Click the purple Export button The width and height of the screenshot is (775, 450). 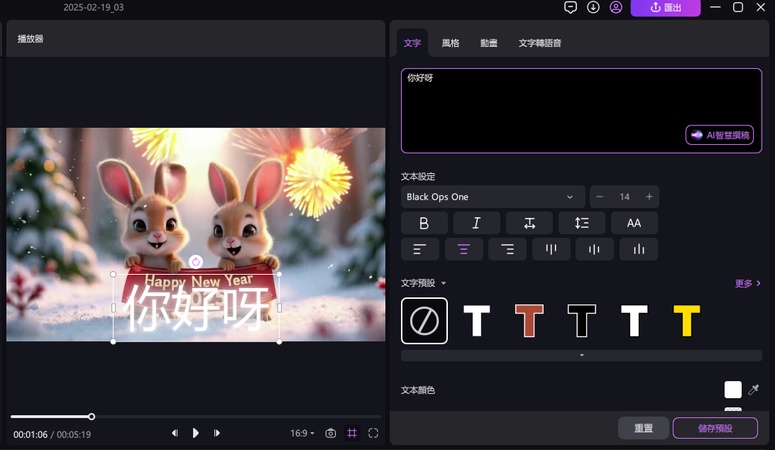point(665,7)
